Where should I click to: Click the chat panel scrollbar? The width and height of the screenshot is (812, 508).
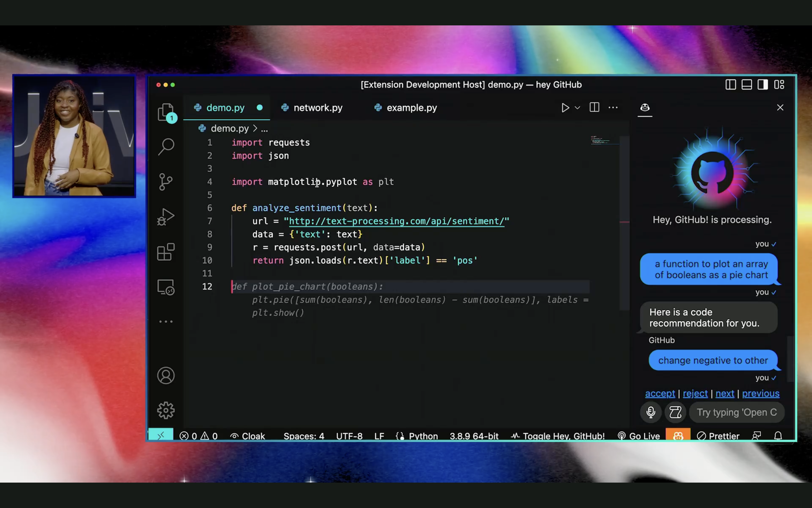[x=791, y=359]
